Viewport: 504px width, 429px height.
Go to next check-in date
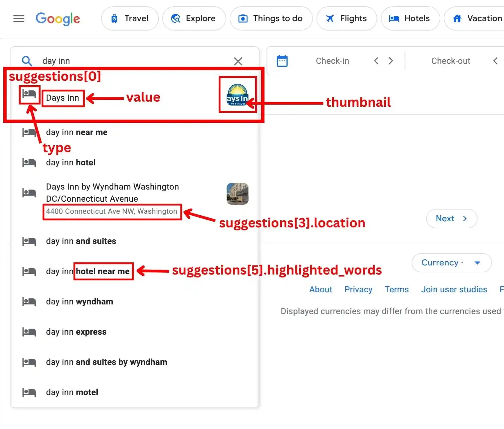(x=391, y=61)
